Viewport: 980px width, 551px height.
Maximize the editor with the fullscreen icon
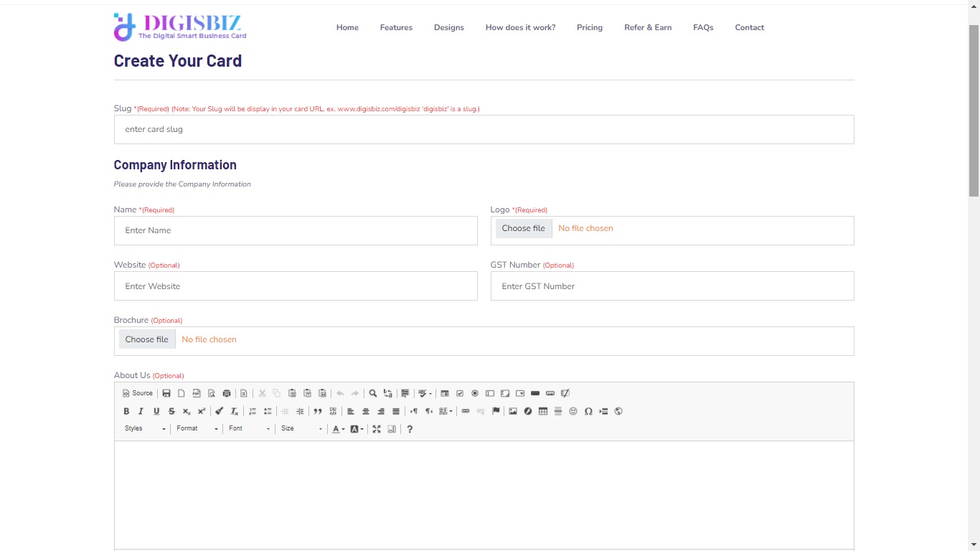(377, 429)
